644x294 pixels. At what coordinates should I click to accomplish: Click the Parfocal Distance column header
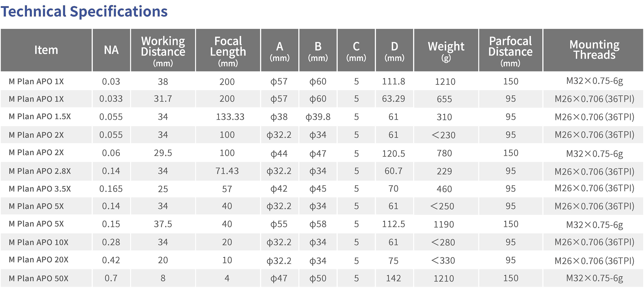point(510,50)
